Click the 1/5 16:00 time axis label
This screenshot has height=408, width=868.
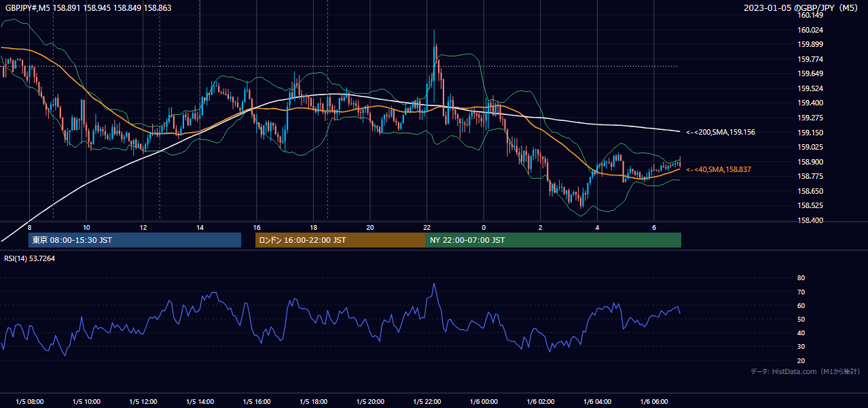(x=257, y=402)
